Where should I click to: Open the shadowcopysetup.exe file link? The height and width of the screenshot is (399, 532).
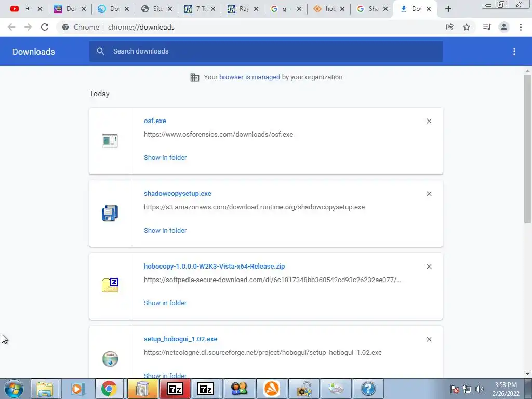(178, 194)
